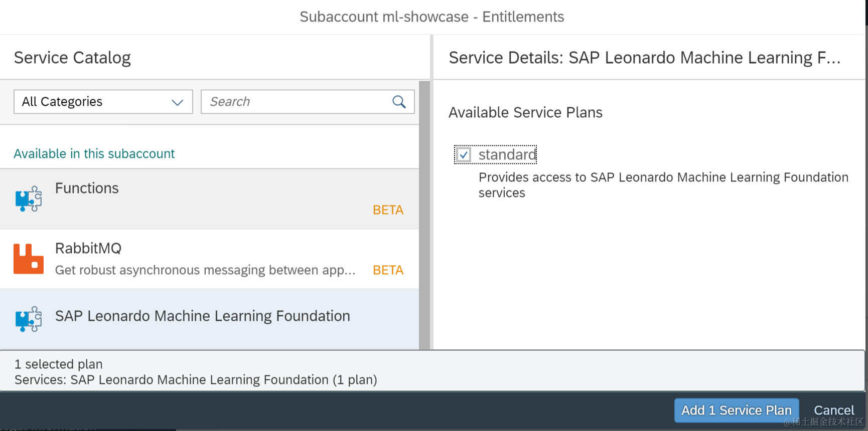
Task: Click the Cancel button
Action: (x=833, y=410)
